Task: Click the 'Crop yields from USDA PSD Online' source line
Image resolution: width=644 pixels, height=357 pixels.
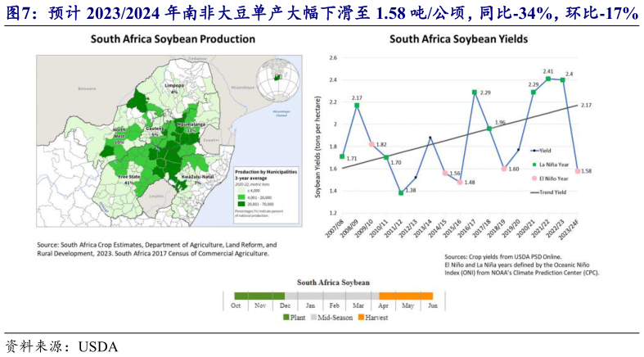Action: click(502, 257)
